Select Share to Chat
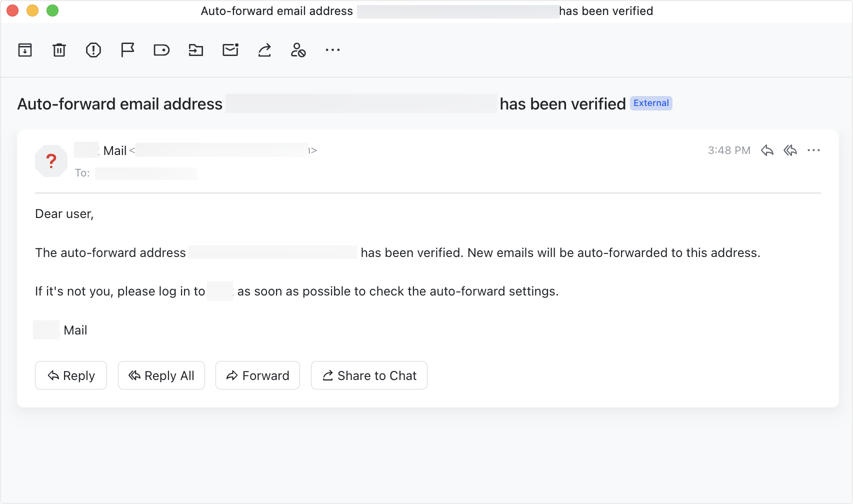 click(369, 375)
